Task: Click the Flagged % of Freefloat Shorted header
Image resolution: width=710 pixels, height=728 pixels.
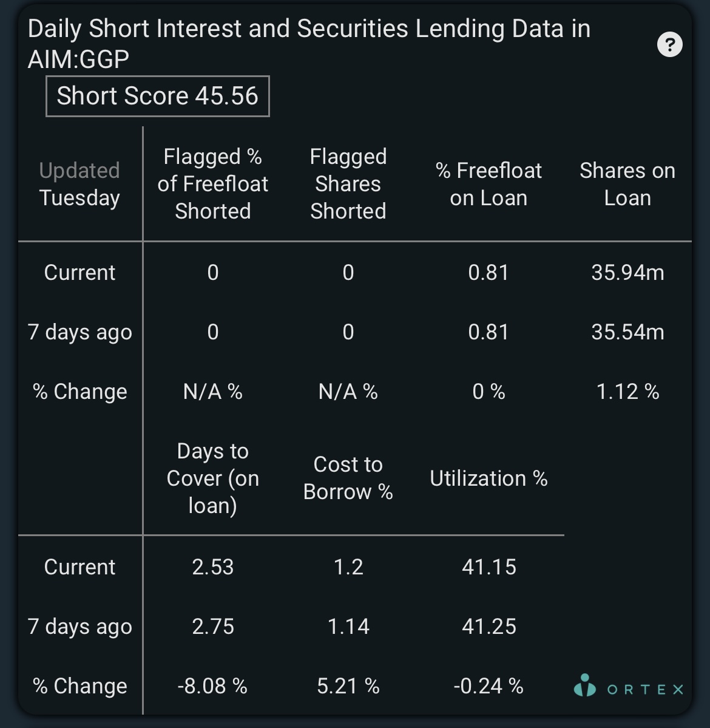Action: click(x=212, y=184)
